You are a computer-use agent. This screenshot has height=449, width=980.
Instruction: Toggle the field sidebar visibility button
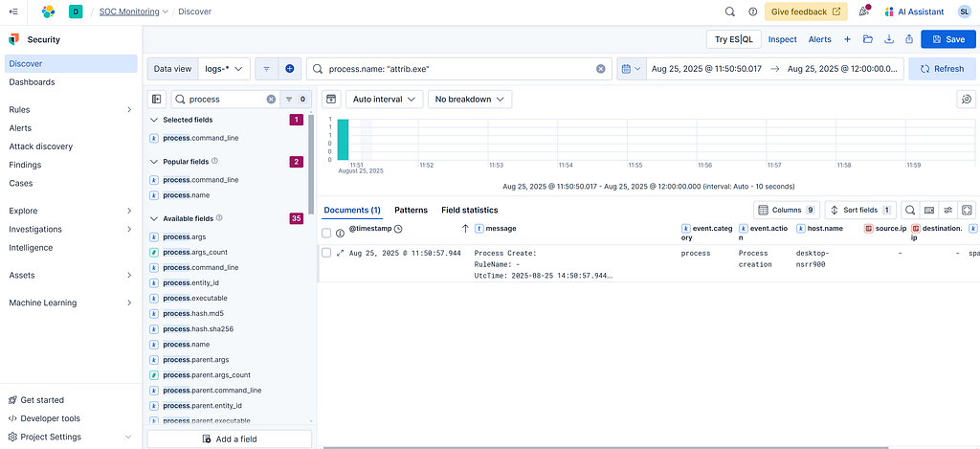click(158, 100)
